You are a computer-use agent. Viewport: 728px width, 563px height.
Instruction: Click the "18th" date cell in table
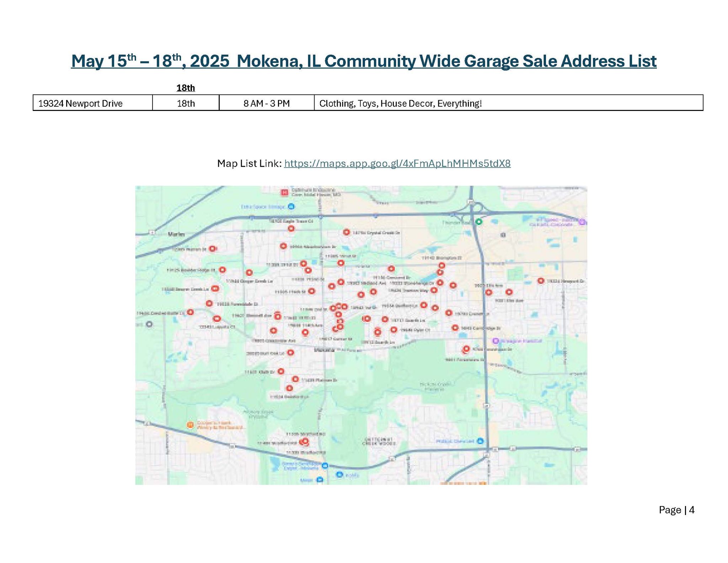pyautogui.click(x=186, y=103)
